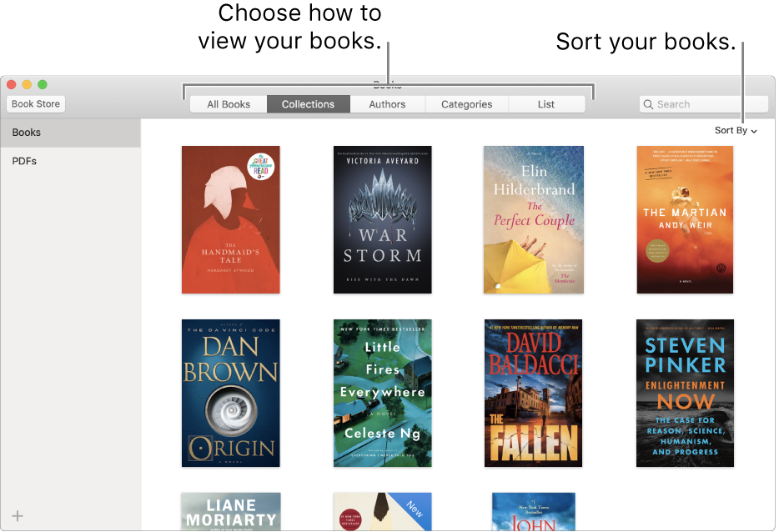The image size is (779, 532).
Task: Click the yellow minimize window button
Action: [27, 84]
